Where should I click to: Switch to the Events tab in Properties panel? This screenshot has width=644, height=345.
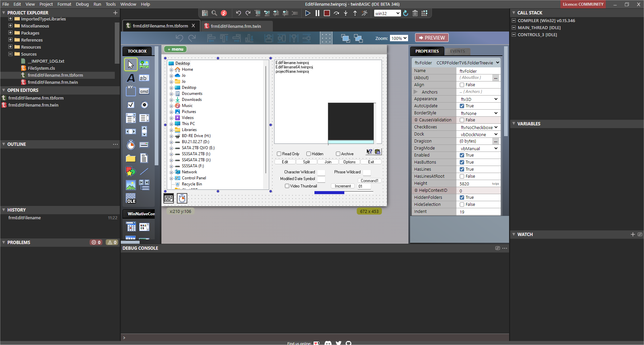[457, 51]
